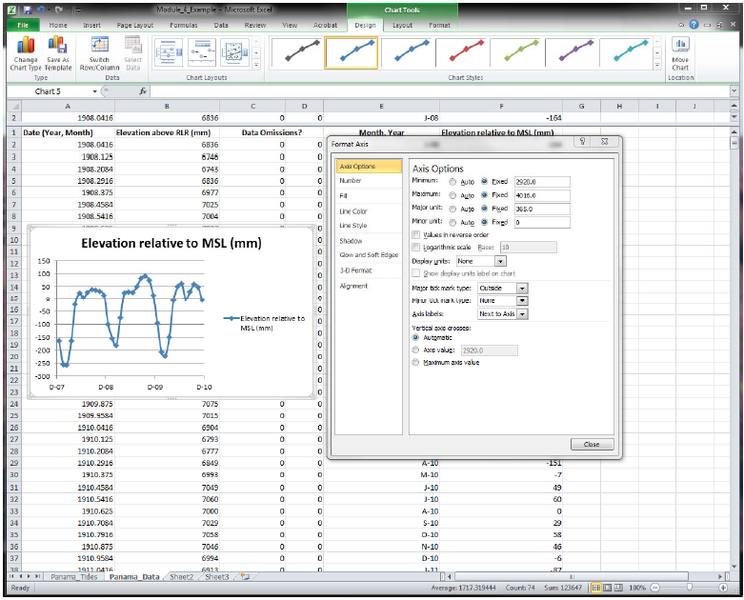Switch to the Sheet2 tab
Screen dimensions: 744x600
(x=181, y=577)
